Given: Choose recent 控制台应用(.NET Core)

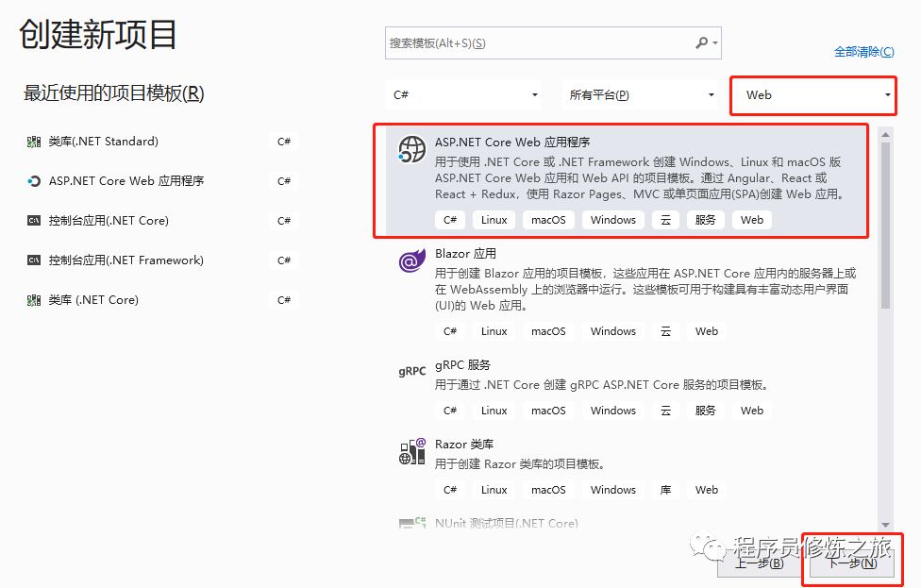Looking at the screenshot, I should (x=161, y=221).
